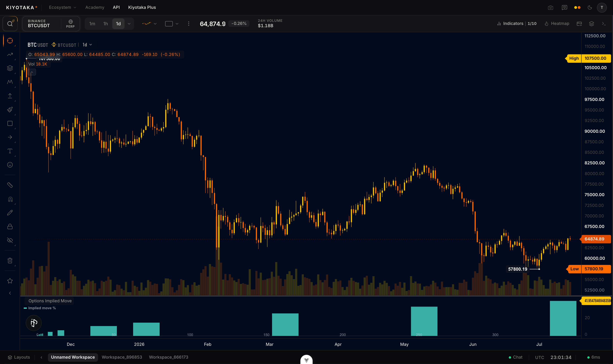The height and width of the screenshot is (364, 613).
Task: Click the teal Implied move % legend swatch
Action: pos(25,308)
